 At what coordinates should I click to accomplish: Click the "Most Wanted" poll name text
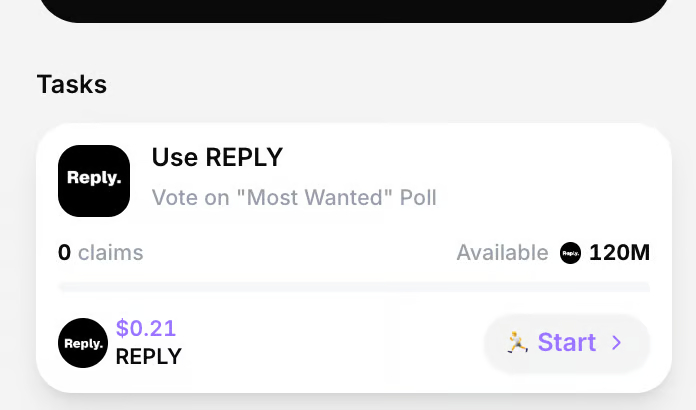(x=313, y=197)
